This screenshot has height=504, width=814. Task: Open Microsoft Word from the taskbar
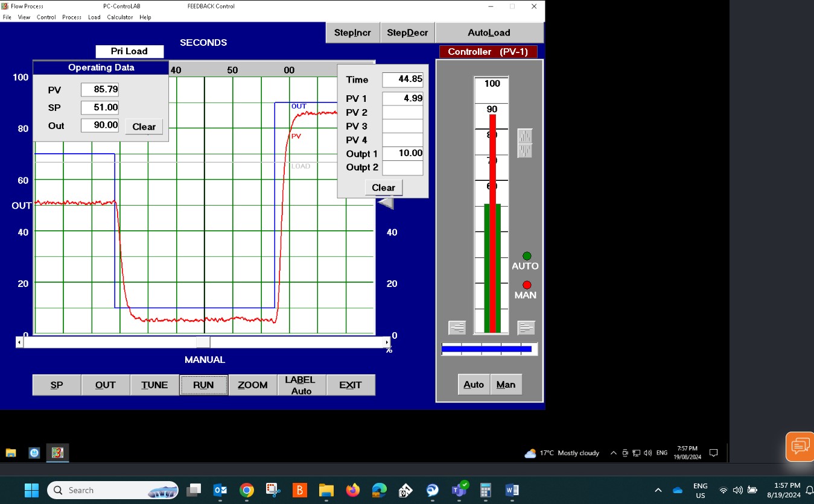click(512, 490)
